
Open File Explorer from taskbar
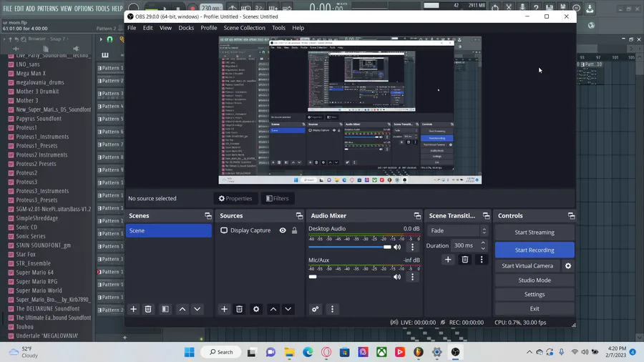(x=289, y=352)
